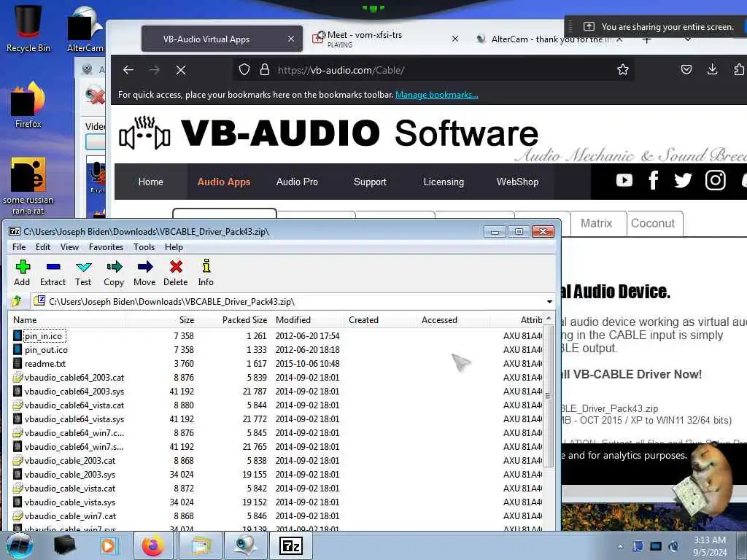Screen dimensions: 747x560
Task: Open the Firefox downloads panel
Action: tap(712, 69)
